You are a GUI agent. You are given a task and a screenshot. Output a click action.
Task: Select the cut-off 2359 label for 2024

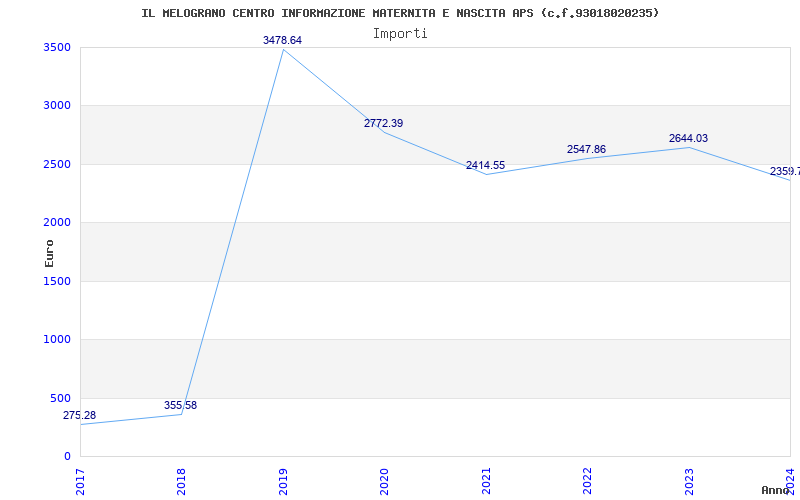(785, 171)
